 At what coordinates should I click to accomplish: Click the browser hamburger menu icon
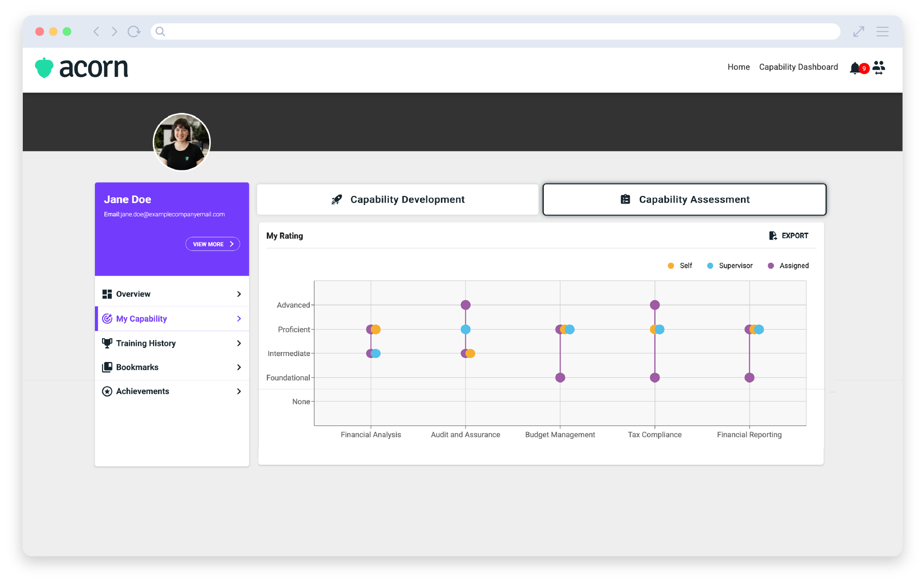pyautogui.click(x=882, y=32)
